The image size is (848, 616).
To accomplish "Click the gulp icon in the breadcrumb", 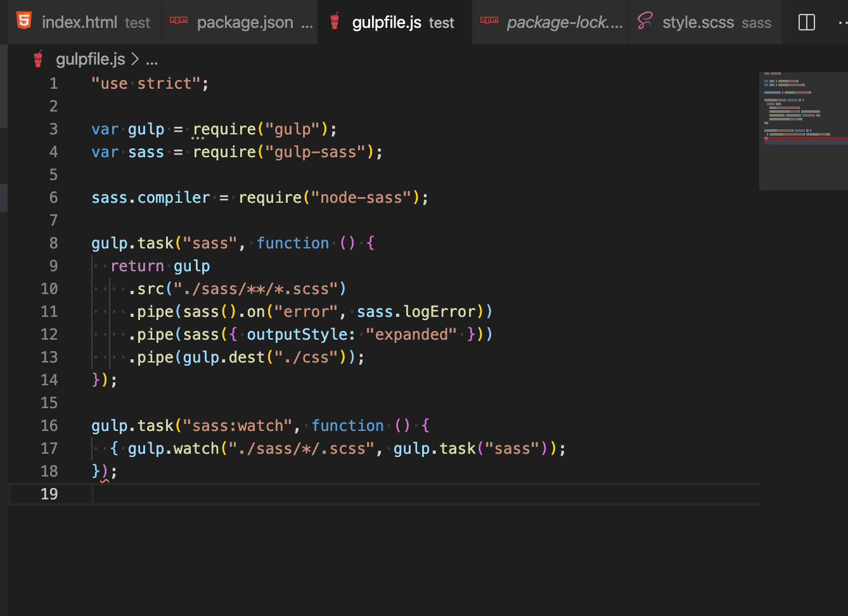I will pyautogui.click(x=38, y=60).
